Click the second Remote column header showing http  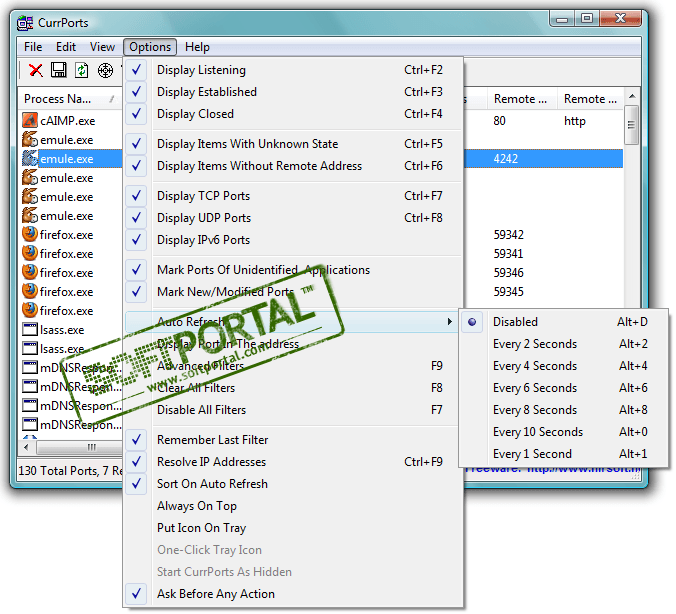(x=590, y=99)
